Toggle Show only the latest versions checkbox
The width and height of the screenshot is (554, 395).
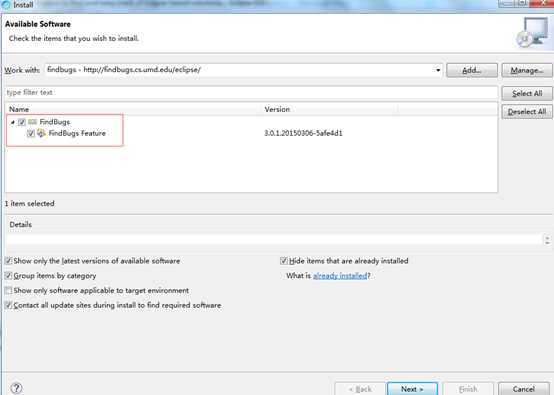point(8,261)
